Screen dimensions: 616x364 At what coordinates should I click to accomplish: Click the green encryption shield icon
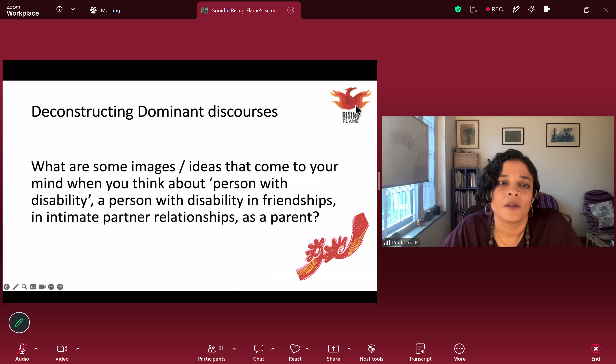click(x=458, y=9)
